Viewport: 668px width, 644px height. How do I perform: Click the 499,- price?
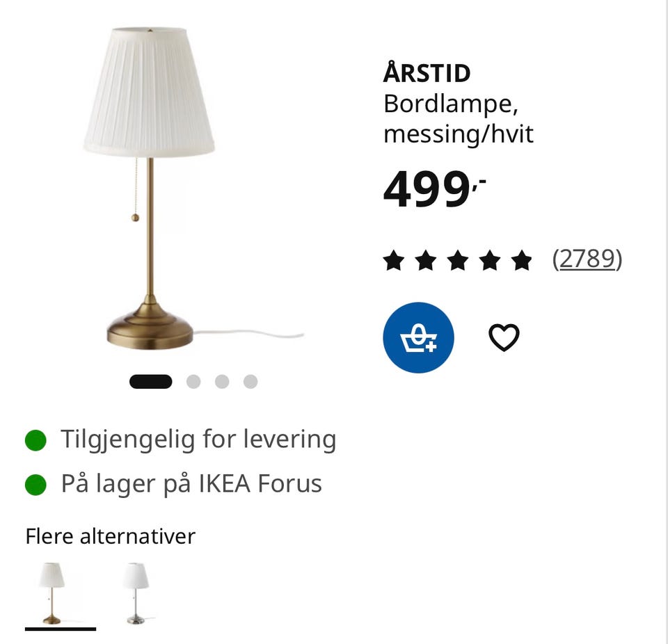click(x=434, y=188)
